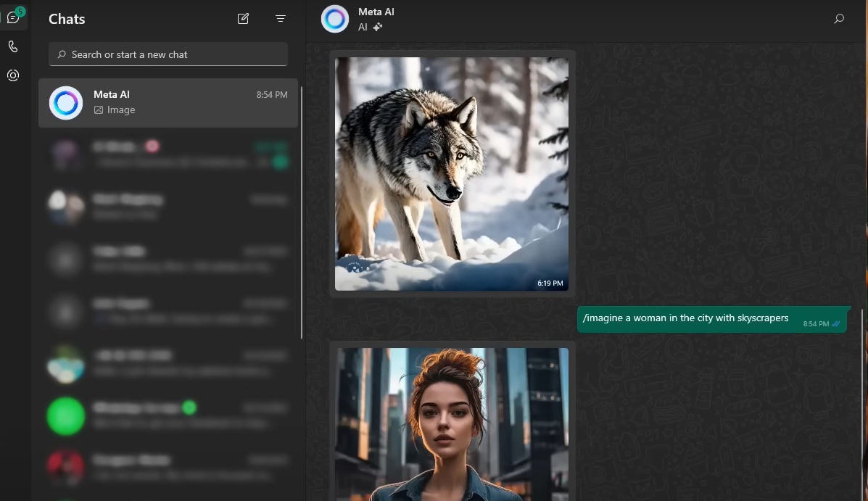
Task: Click the '/imagine a woman in the city' message
Action: [712, 320]
